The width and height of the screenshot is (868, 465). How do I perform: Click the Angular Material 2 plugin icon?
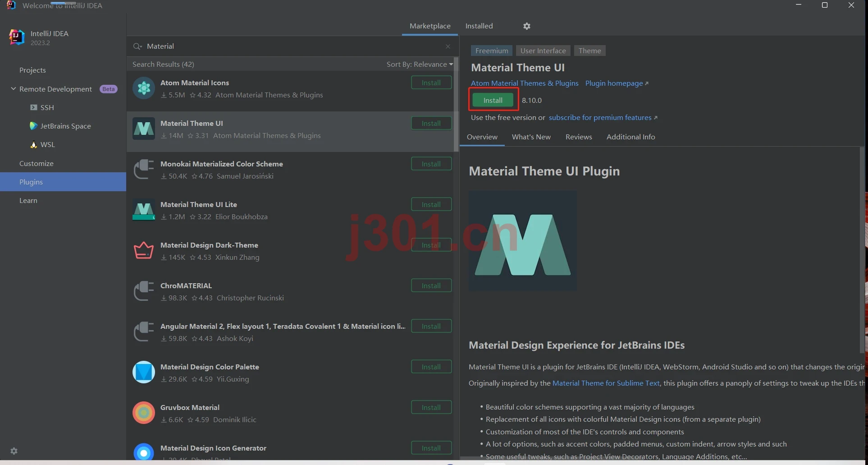[144, 331]
